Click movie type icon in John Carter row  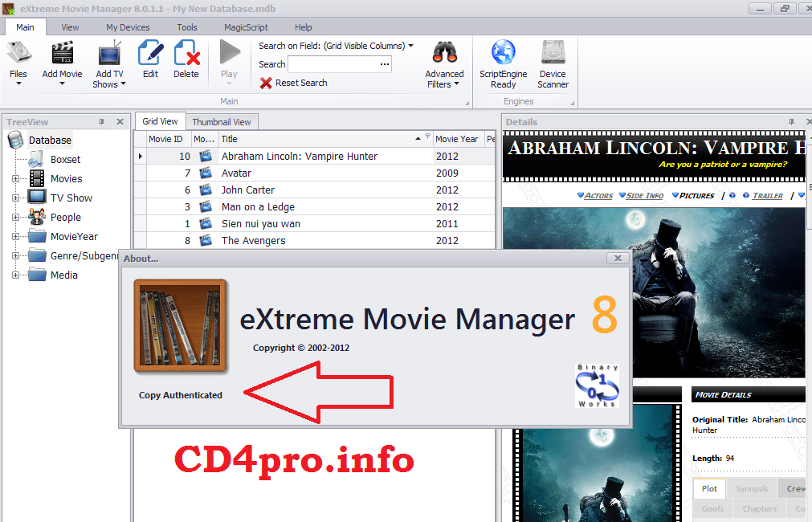tap(206, 190)
